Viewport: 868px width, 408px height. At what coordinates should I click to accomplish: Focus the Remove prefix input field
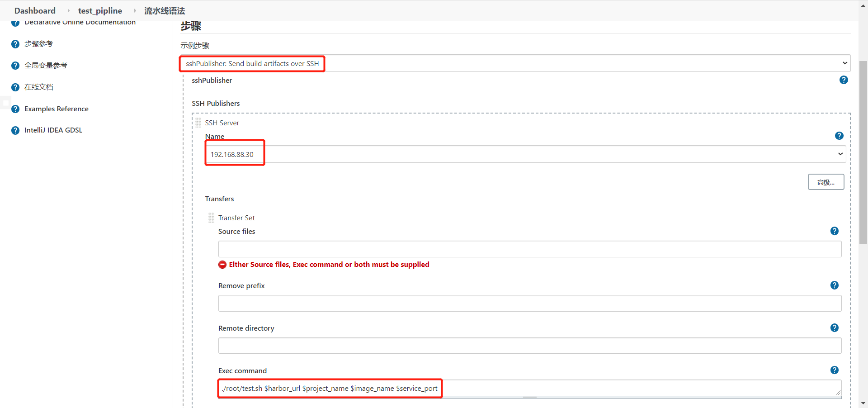[530, 304]
